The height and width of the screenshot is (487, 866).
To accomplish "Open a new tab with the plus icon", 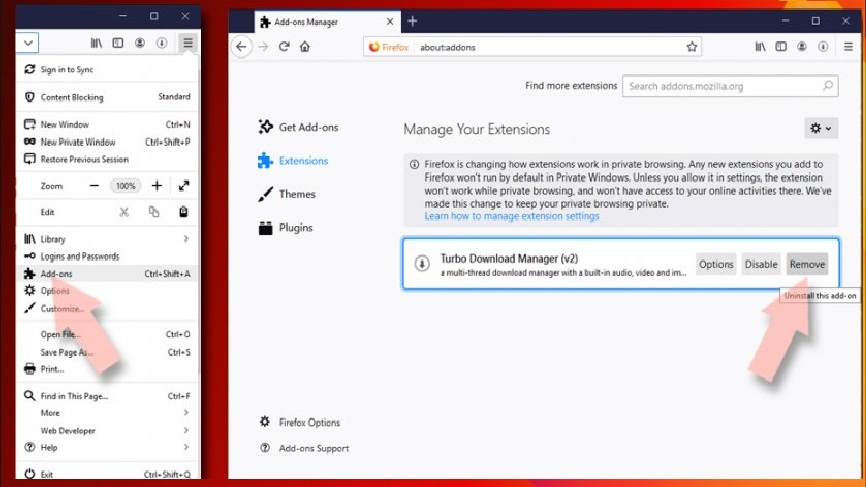I will (x=412, y=21).
